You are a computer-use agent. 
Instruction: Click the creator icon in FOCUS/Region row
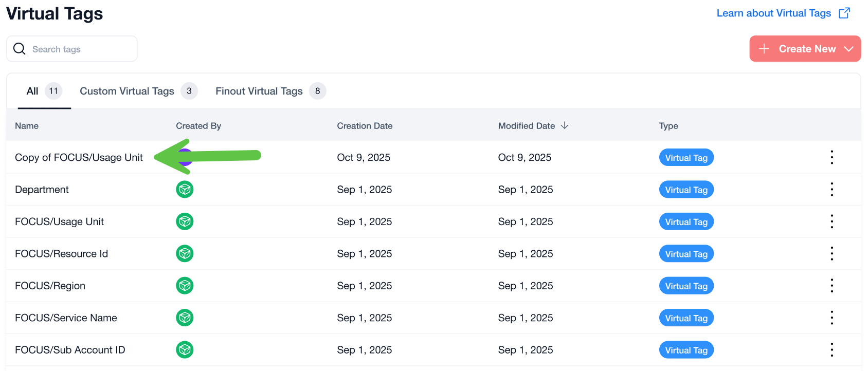point(185,286)
